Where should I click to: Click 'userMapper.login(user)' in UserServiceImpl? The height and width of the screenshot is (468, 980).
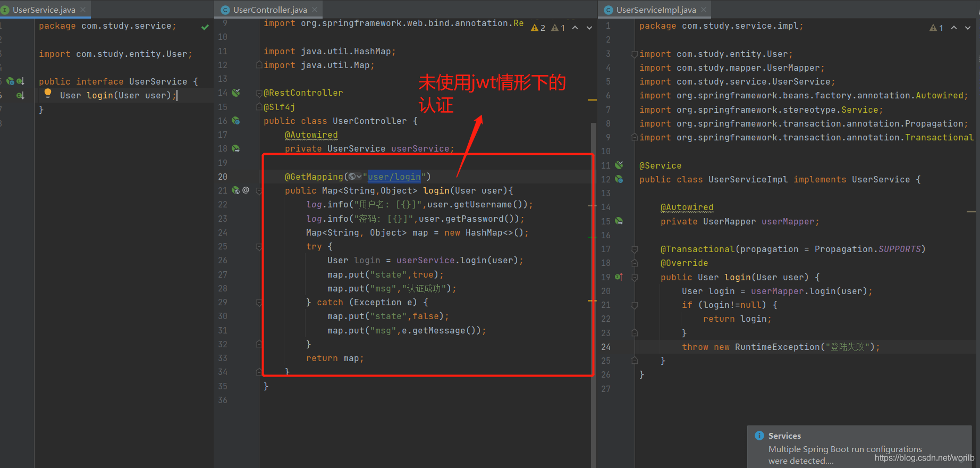pyautogui.click(x=809, y=291)
